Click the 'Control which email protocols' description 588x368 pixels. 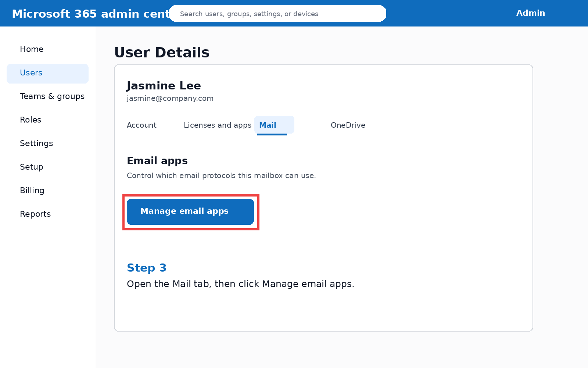pos(221,176)
